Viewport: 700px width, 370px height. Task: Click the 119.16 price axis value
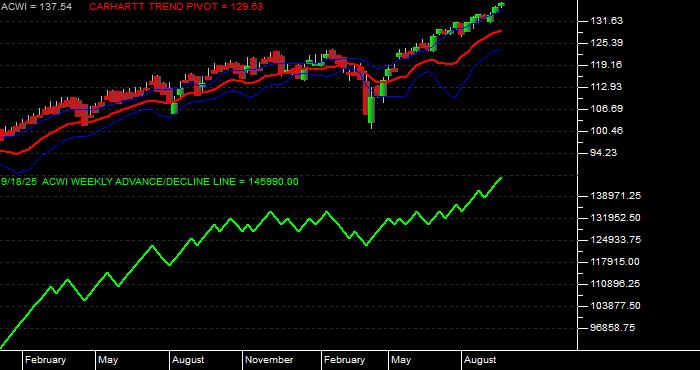tap(606, 65)
